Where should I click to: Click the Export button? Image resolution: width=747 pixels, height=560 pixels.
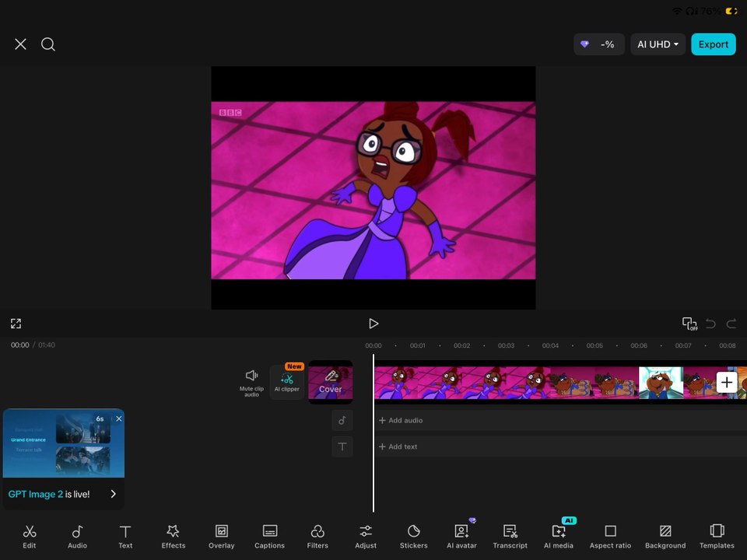click(714, 44)
